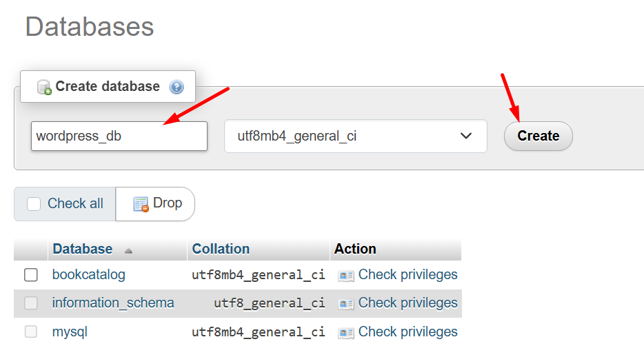The width and height of the screenshot is (644, 346).
Task: Click Check privileges link for mysql
Action: (407, 332)
